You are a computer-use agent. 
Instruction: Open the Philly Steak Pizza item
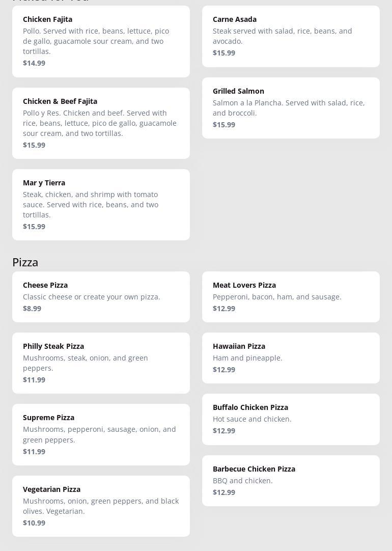101,363
